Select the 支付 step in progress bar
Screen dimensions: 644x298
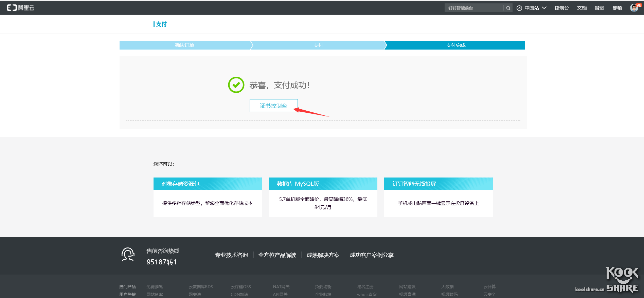(x=318, y=45)
